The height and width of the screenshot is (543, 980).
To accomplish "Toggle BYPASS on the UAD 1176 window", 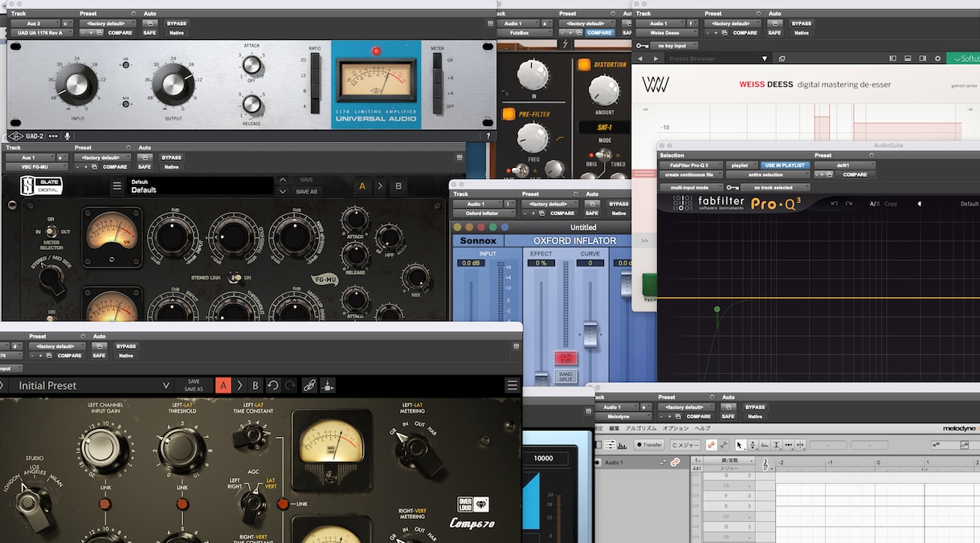I will pos(176,24).
